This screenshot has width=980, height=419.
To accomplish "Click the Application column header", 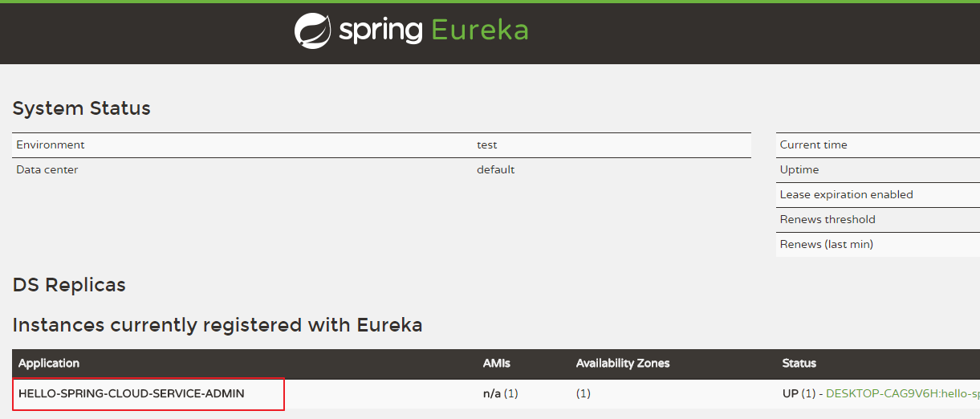I will pos(49,364).
